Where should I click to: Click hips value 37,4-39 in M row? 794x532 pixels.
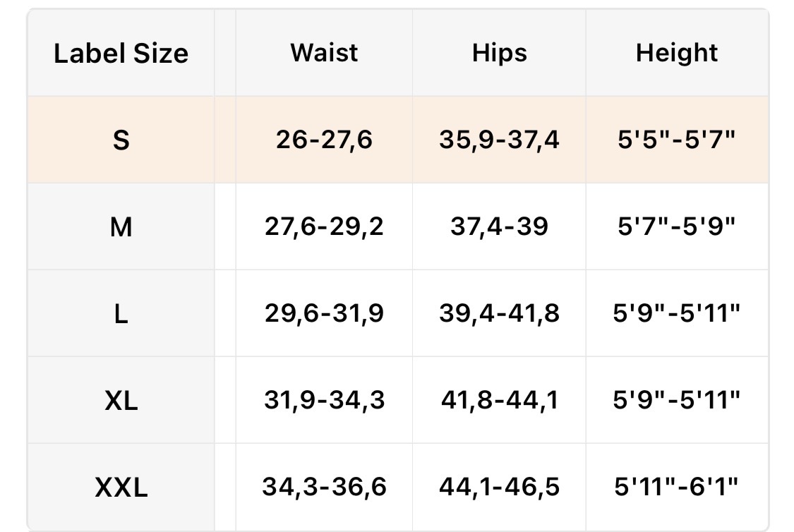pyautogui.click(x=499, y=226)
